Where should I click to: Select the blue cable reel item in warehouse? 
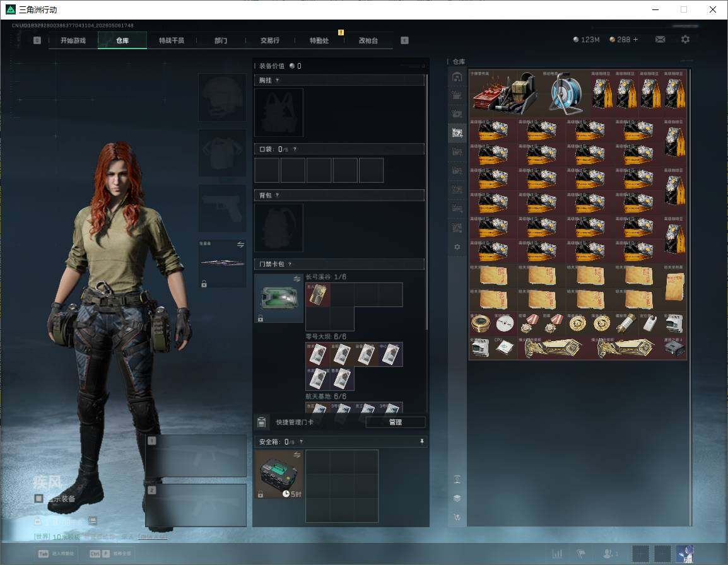[x=565, y=93]
